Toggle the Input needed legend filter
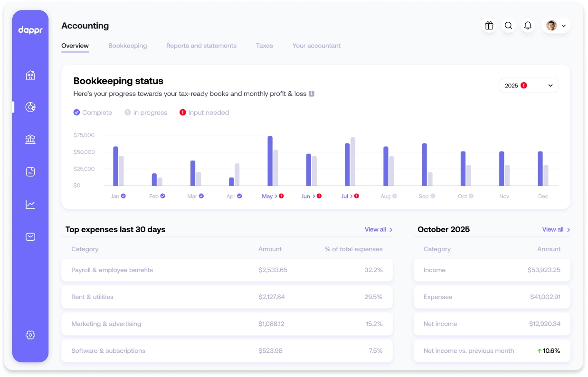The width and height of the screenshot is (588, 377). (x=204, y=113)
